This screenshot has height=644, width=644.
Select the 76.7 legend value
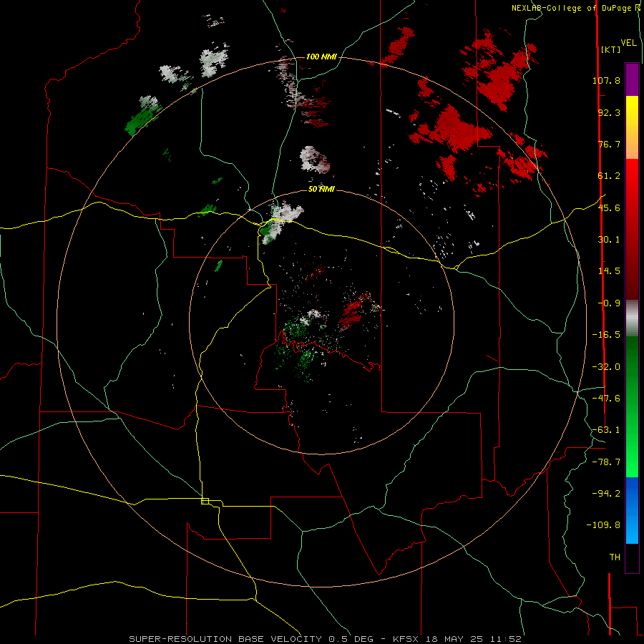pos(609,144)
